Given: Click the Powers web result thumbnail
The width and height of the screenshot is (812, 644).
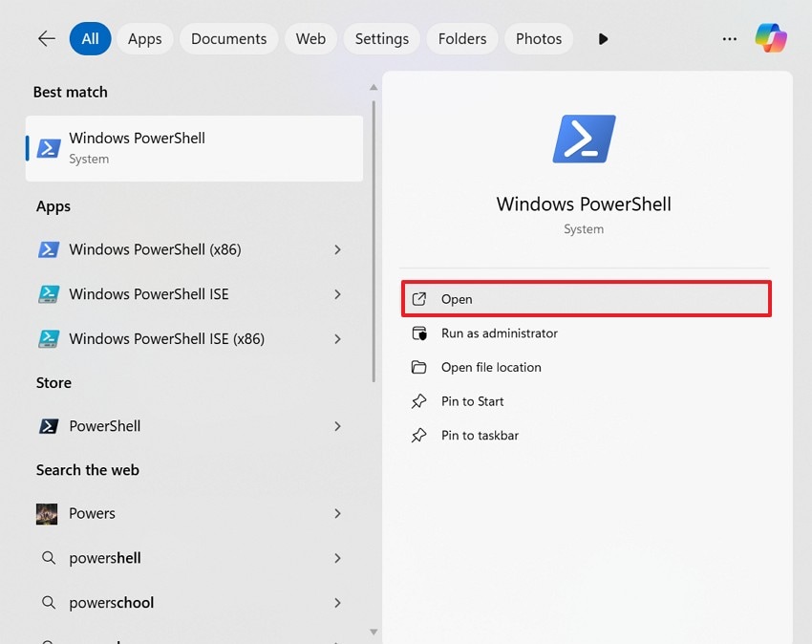Looking at the screenshot, I should [46, 513].
